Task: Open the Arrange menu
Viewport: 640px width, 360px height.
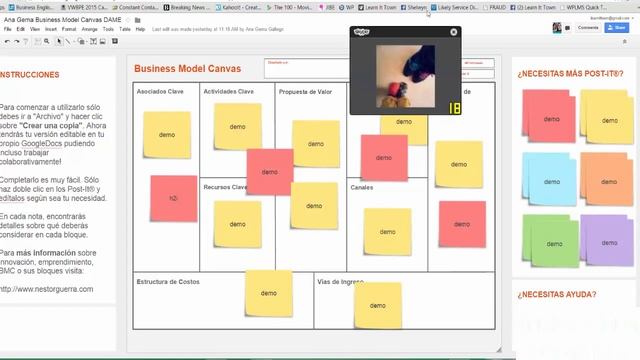Action: point(89,29)
